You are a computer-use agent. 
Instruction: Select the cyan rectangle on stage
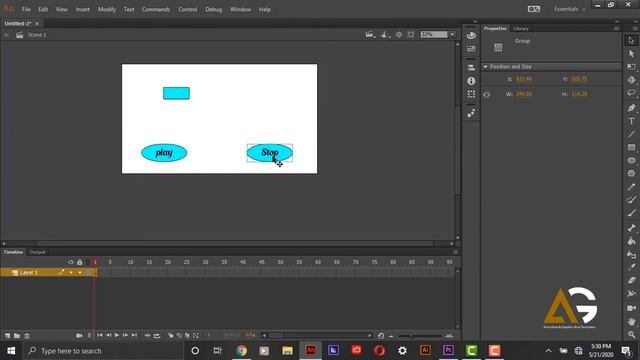(x=176, y=93)
